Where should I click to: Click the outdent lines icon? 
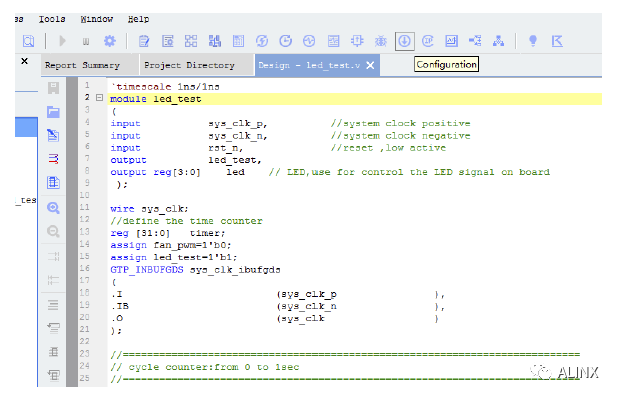pos(53,280)
